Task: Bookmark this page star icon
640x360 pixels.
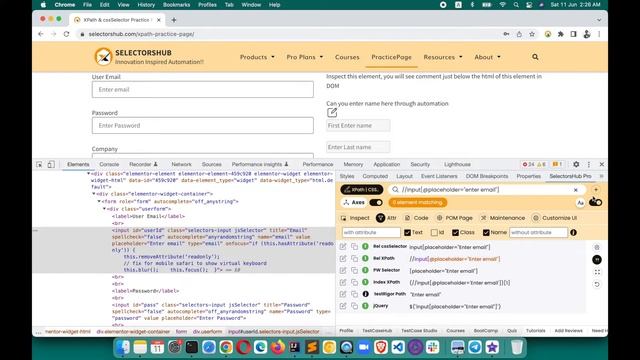Action: coord(532,34)
